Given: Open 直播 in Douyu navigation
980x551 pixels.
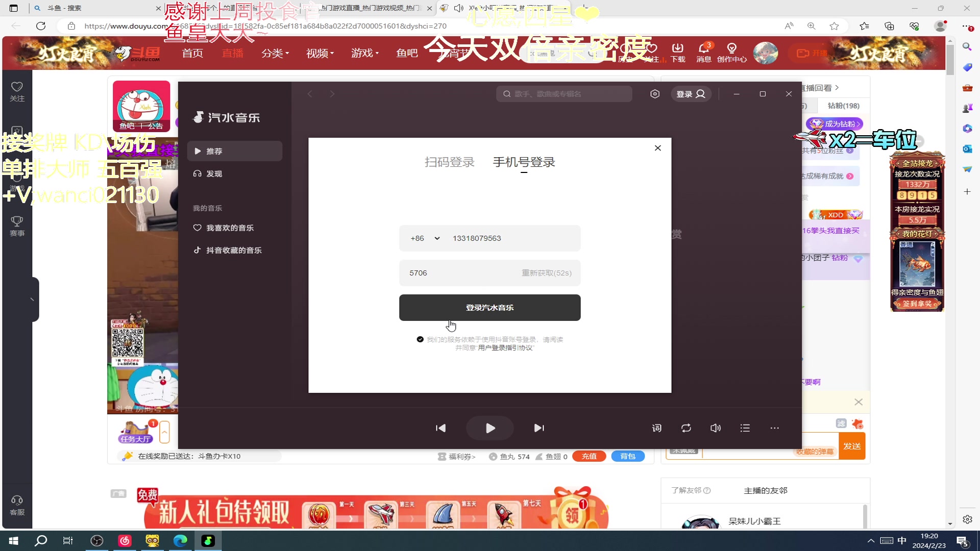Looking at the screenshot, I should pyautogui.click(x=232, y=53).
